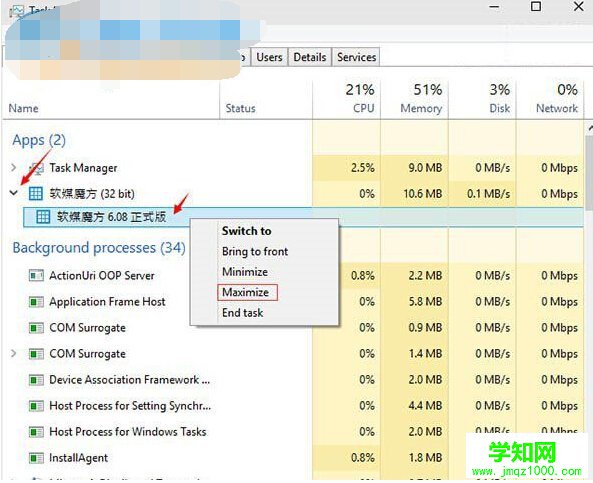Switch to the Users tab
The width and height of the screenshot is (593, 483).
coord(269,57)
